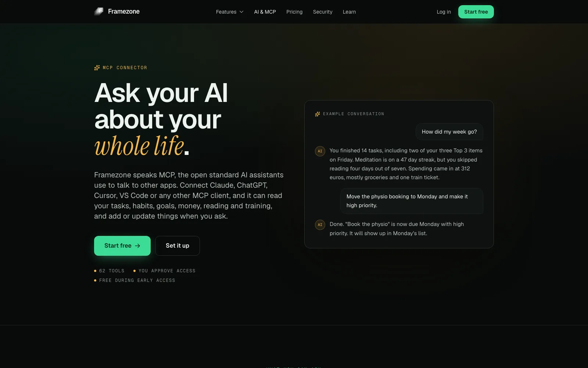The image size is (588, 368).
Task: Click the Framezone brand name
Action: [x=124, y=11]
